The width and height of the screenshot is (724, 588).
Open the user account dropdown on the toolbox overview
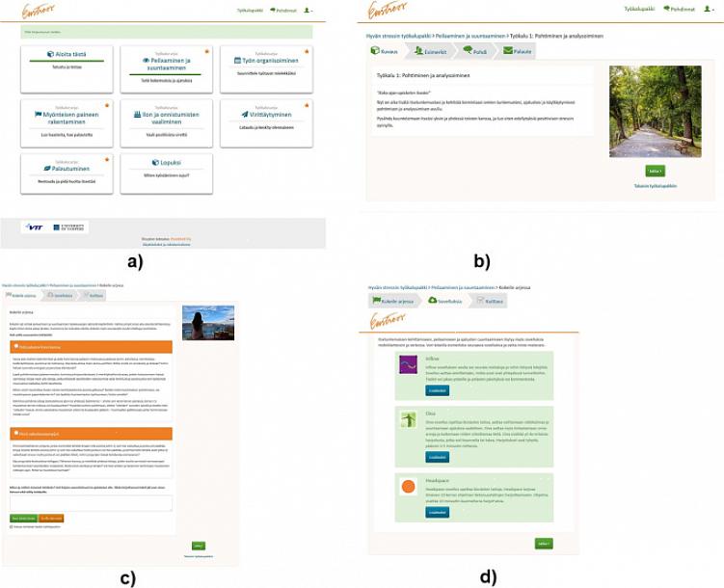[x=309, y=10]
